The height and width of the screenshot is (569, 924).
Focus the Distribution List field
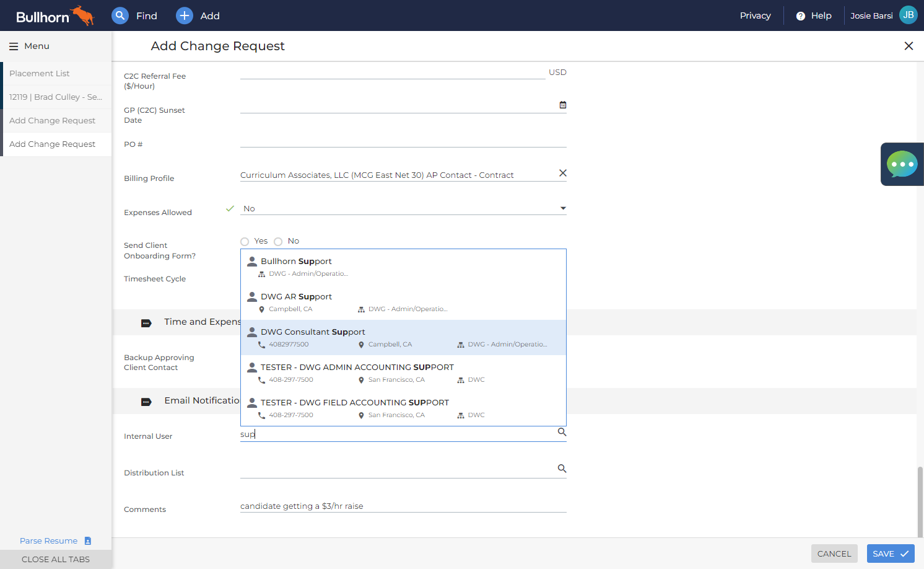pos(398,471)
